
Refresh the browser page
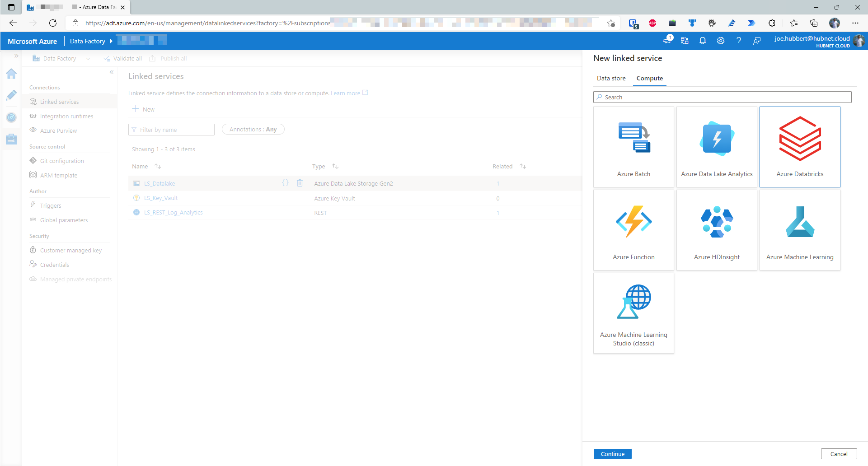[x=53, y=23]
